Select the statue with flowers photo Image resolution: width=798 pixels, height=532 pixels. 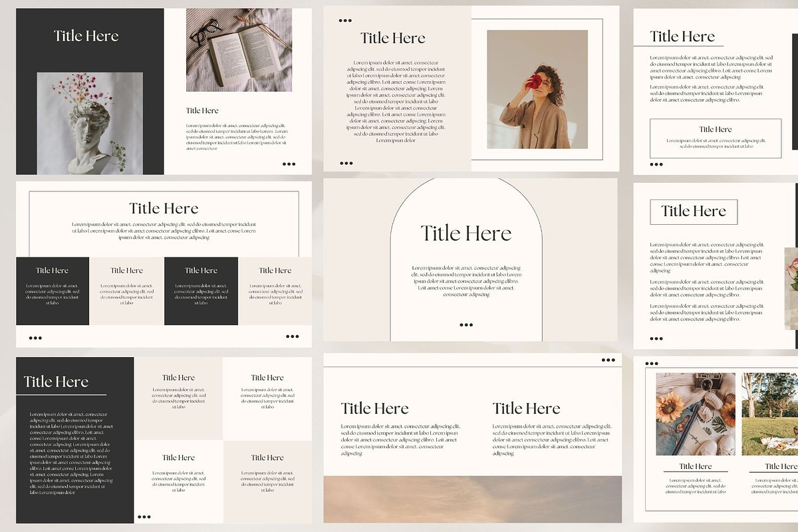90,124
